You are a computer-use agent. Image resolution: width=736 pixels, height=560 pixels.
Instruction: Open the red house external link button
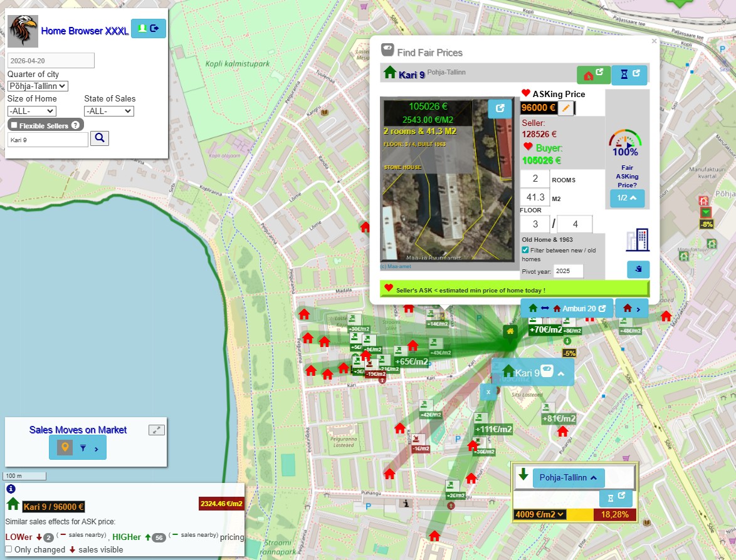[x=593, y=74]
